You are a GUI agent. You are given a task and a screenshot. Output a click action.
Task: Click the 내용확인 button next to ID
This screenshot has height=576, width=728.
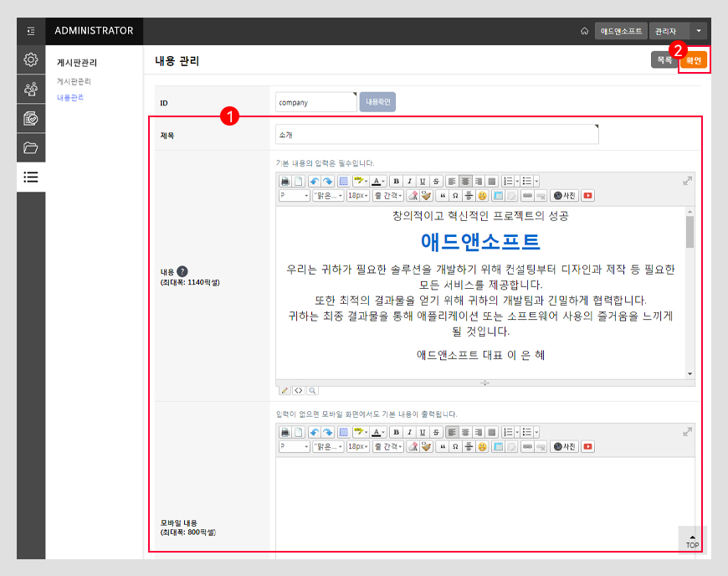click(377, 102)
